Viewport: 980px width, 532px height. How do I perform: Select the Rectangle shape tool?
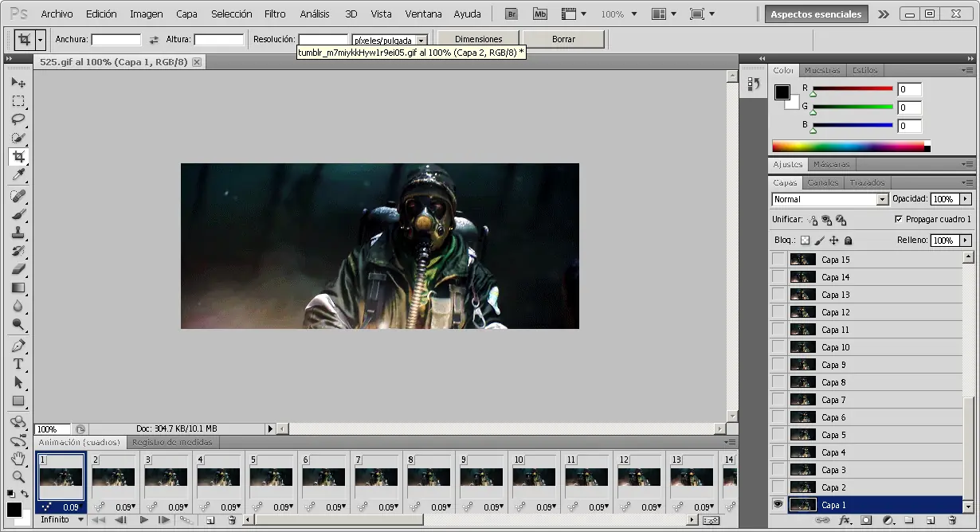point(18,401)
